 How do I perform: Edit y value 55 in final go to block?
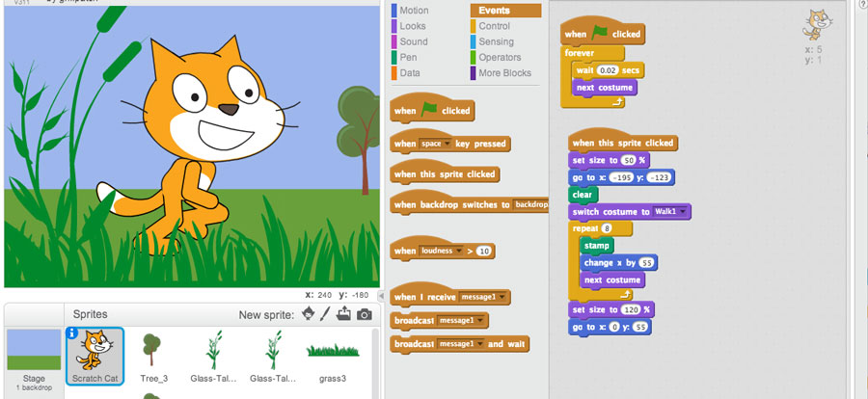pos(641,327)
